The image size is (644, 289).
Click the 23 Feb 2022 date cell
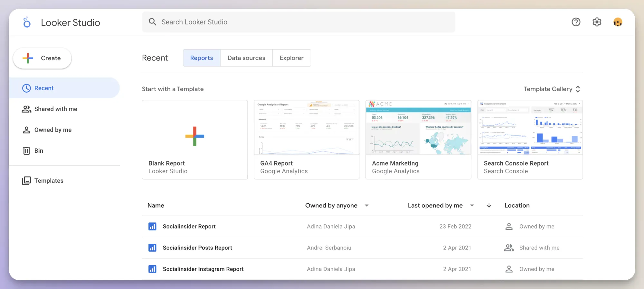pos(455,226)
